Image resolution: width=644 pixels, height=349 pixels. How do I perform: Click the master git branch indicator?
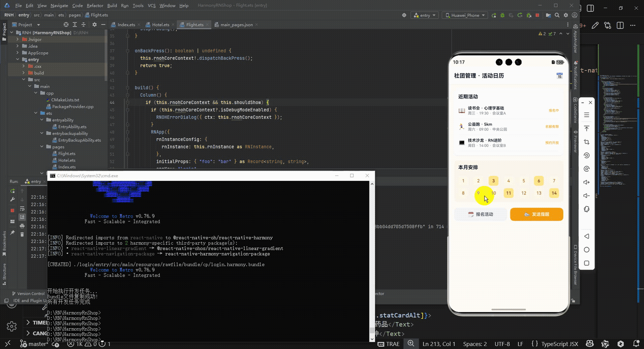point(33,344)
